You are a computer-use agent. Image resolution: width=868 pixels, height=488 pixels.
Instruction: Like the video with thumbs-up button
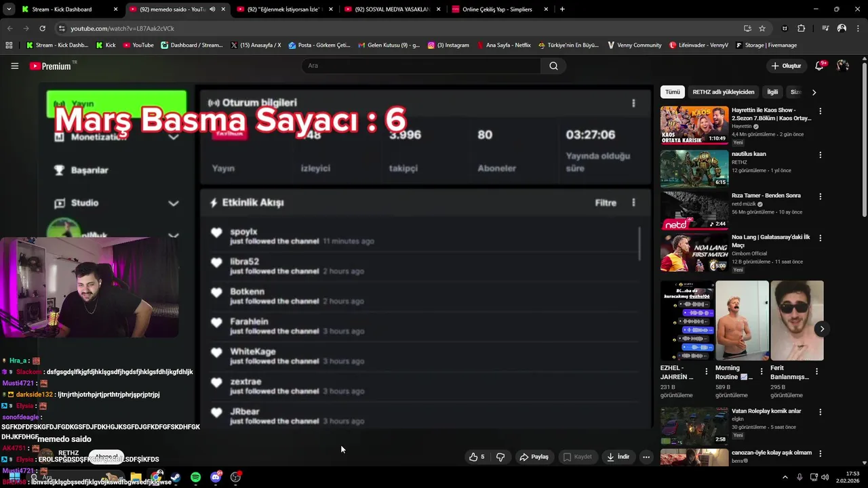477,457
